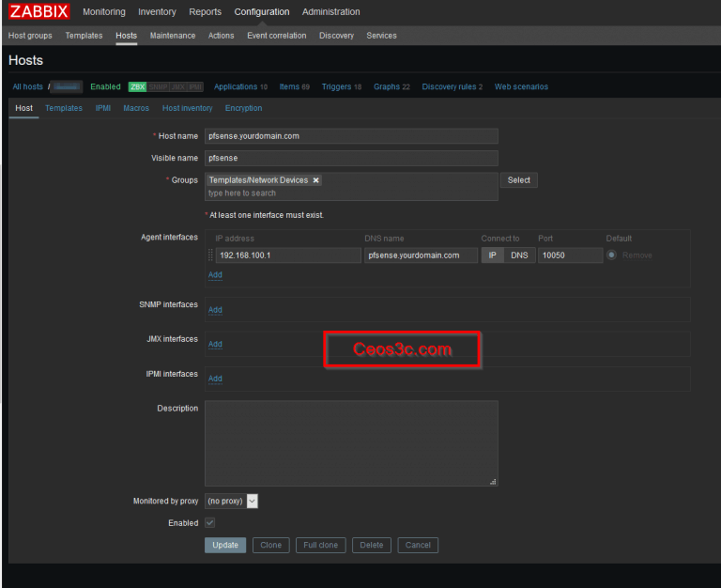Screen dimensions: 721x588
Task: Click the IP address field
Action: coord(288,255)
